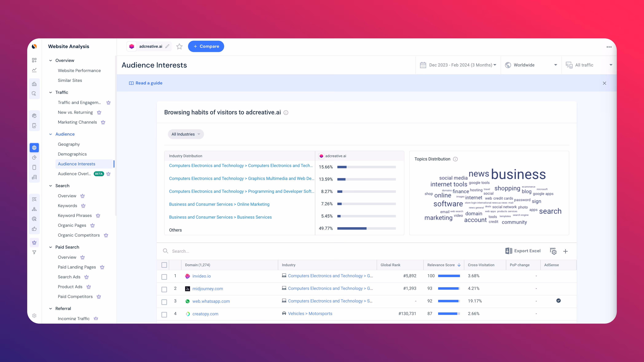Click the report document icon in rail

[x=34, y=125]
